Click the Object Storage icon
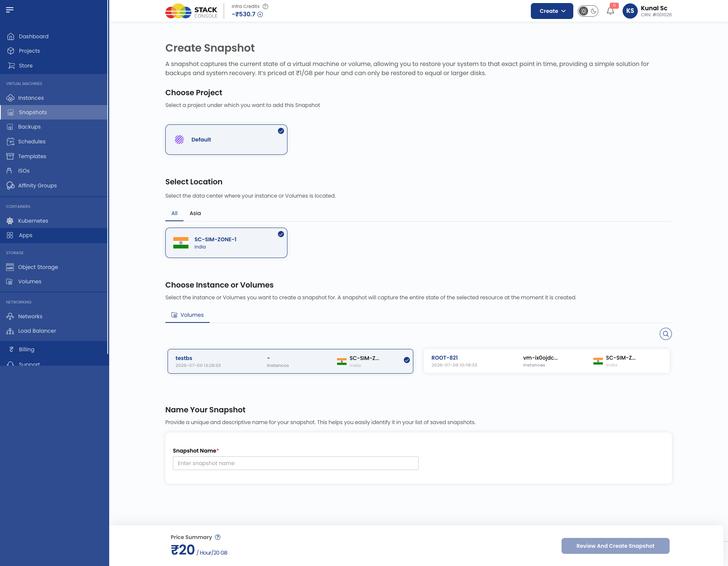Screen dimensions: 728x566 point(10,267)
